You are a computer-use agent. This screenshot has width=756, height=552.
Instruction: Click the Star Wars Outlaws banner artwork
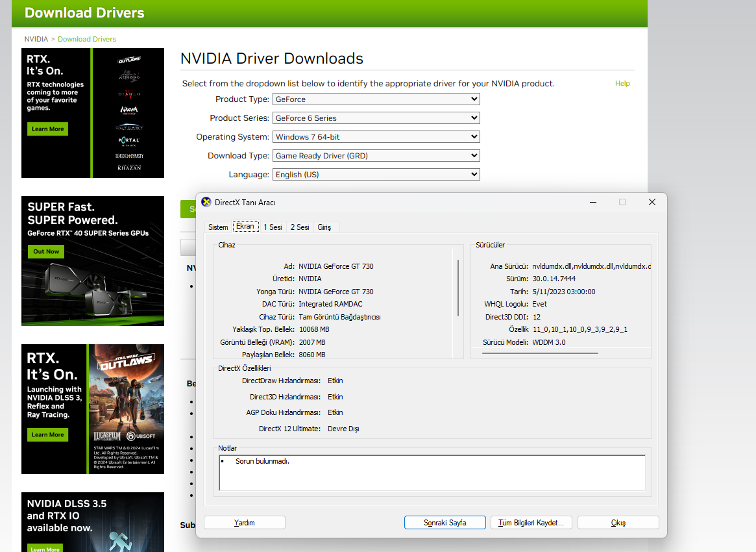pos(127,408)
